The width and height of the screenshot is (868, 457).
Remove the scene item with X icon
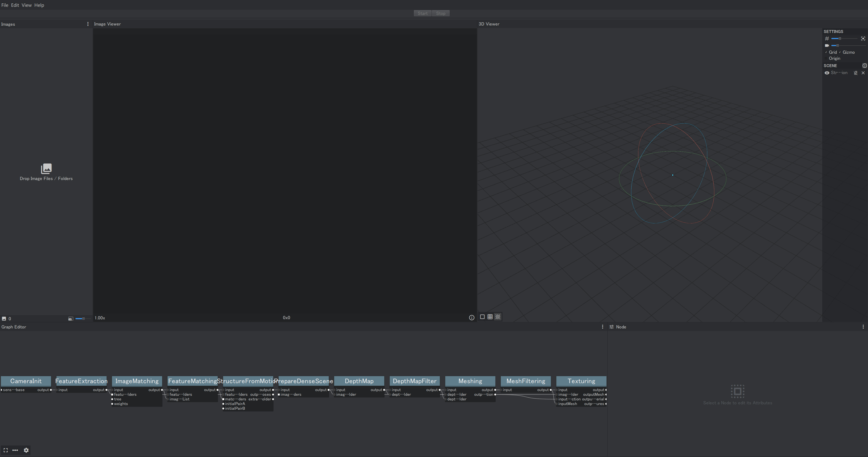863,73
